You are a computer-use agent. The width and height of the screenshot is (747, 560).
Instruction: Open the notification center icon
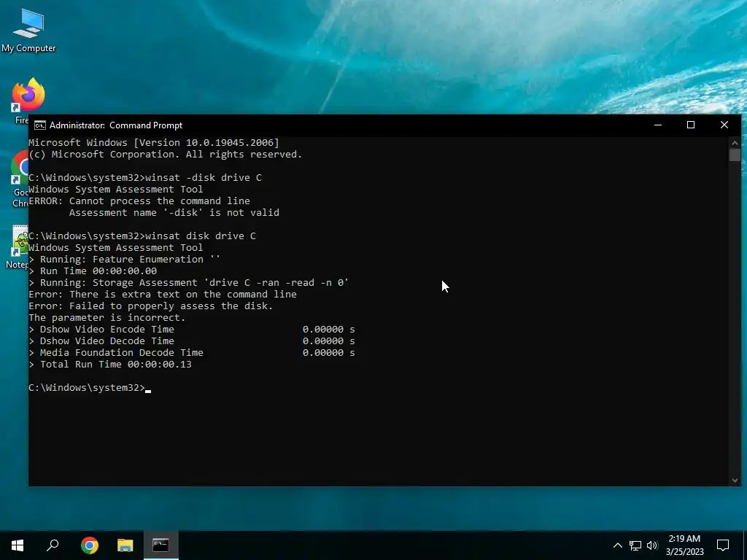click(x=723, y=545)
